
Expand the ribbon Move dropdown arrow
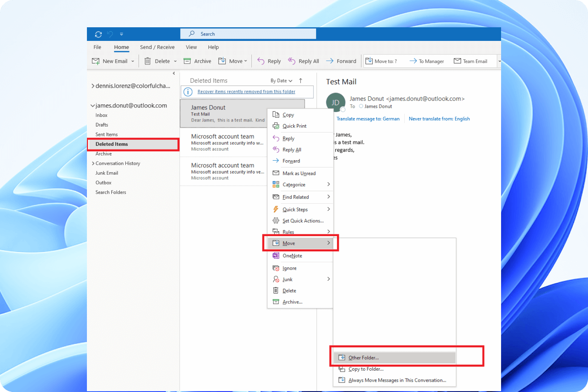coord(246,61)
